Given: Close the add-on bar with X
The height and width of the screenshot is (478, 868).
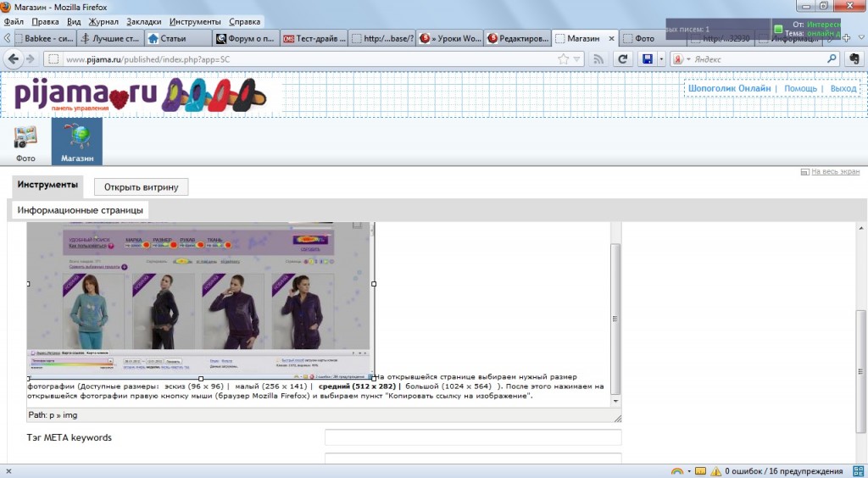Looking at the screenshot, I should click(x=8, y=471).
